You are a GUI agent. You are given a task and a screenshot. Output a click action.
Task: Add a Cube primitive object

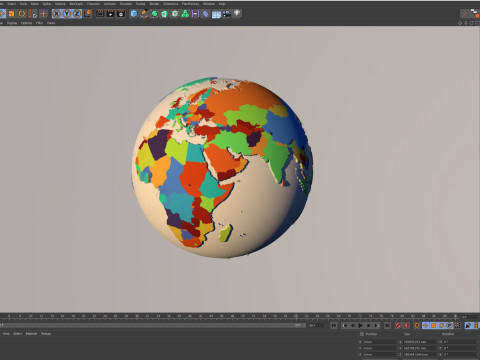134,14
